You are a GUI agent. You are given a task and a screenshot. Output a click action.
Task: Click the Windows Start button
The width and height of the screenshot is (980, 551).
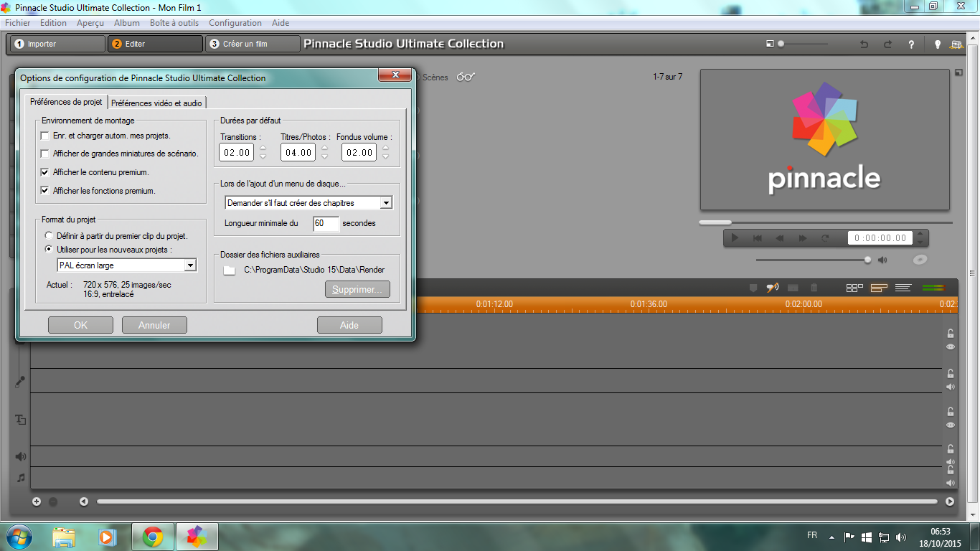(x=19, y=536)
